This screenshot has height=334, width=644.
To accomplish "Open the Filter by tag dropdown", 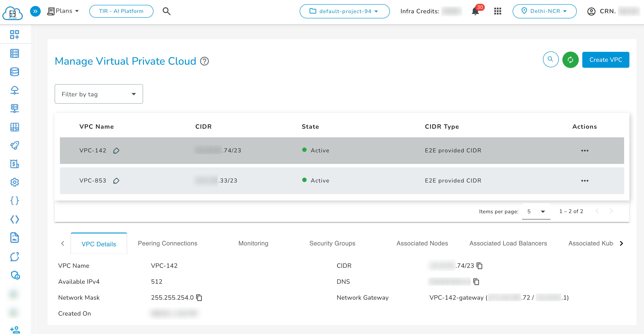I will [98, 94].
